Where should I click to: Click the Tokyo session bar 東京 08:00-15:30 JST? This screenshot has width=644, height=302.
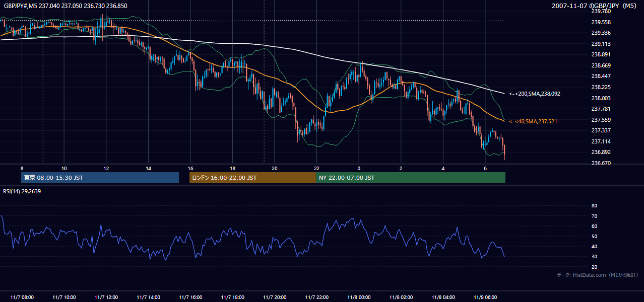(100, 178)
